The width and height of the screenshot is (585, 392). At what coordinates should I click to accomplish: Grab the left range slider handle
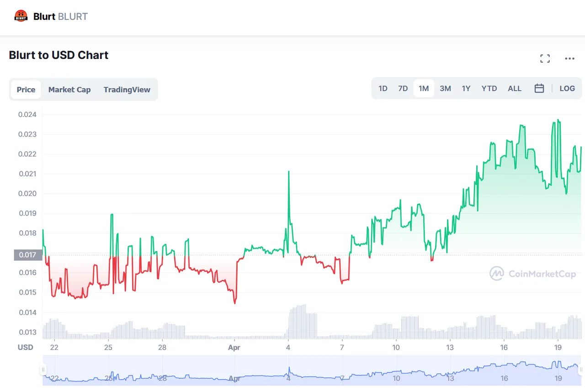point(43,369)
